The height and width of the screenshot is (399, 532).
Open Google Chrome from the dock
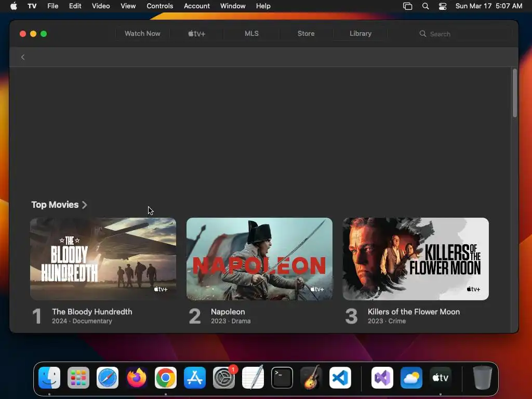point(166,377)
